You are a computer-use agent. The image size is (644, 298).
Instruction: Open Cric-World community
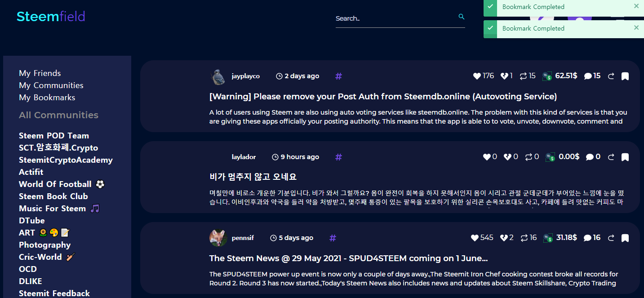(x=47, y=257)
